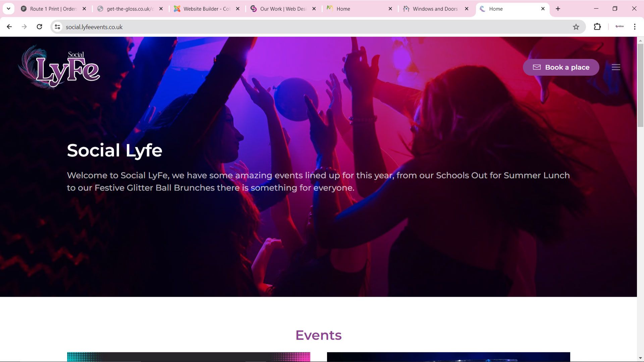644x362 pixels.
Task: Click the browser back arrow
Action: point(9,27)
